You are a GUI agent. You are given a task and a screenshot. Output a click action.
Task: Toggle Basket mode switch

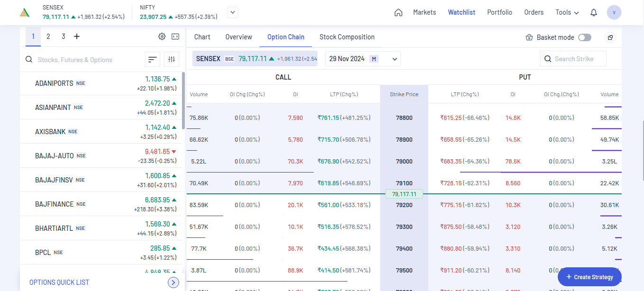click(585, 37)
